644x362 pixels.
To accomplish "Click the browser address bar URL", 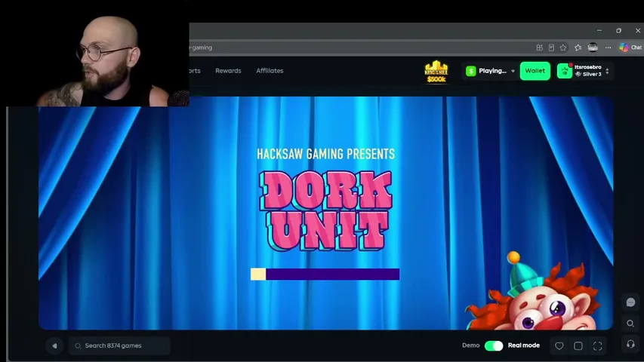I will point(201,48).
